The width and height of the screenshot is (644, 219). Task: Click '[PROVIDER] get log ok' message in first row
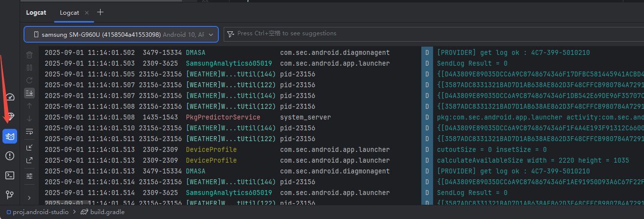tap(514, 52)
